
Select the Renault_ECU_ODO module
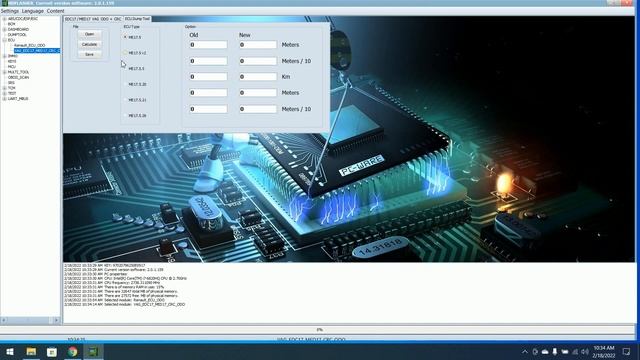point(29,45)
